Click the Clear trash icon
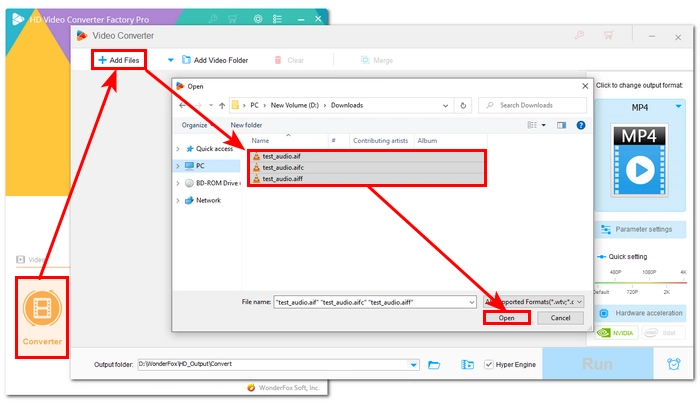The height and width of the screenshot is (405, 700). point(278,60)
